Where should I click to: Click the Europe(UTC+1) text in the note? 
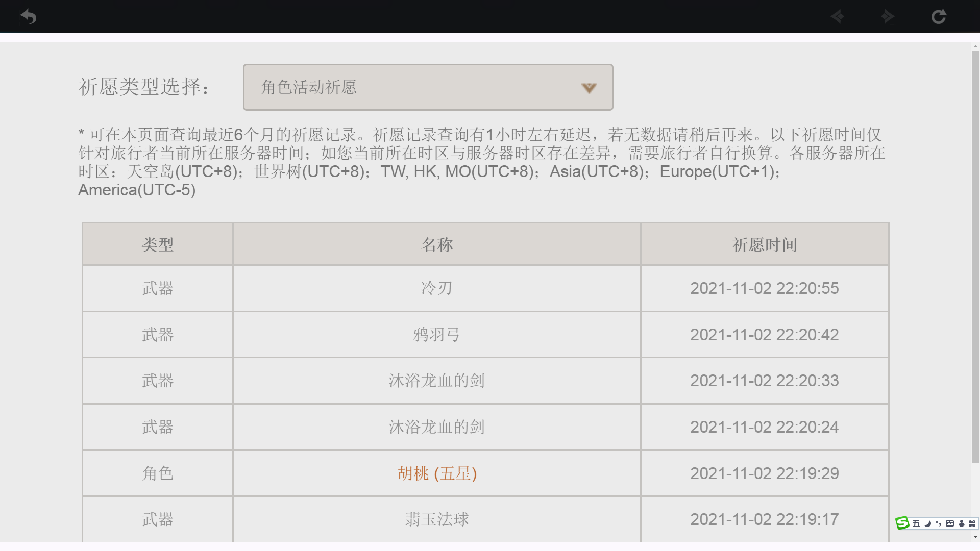tap(717, 172)
